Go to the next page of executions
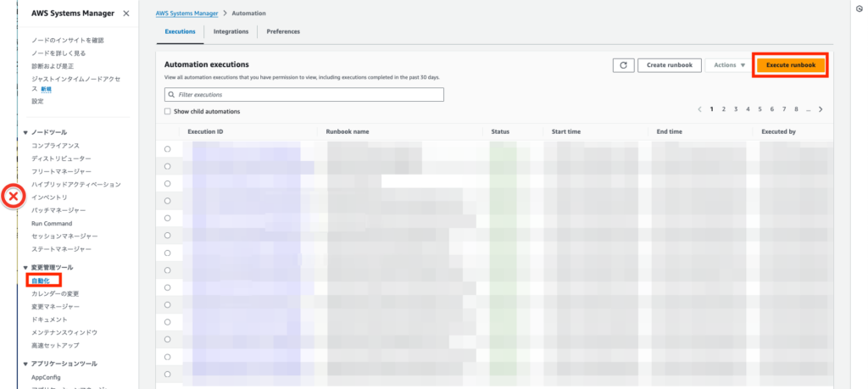 (821, 109)
